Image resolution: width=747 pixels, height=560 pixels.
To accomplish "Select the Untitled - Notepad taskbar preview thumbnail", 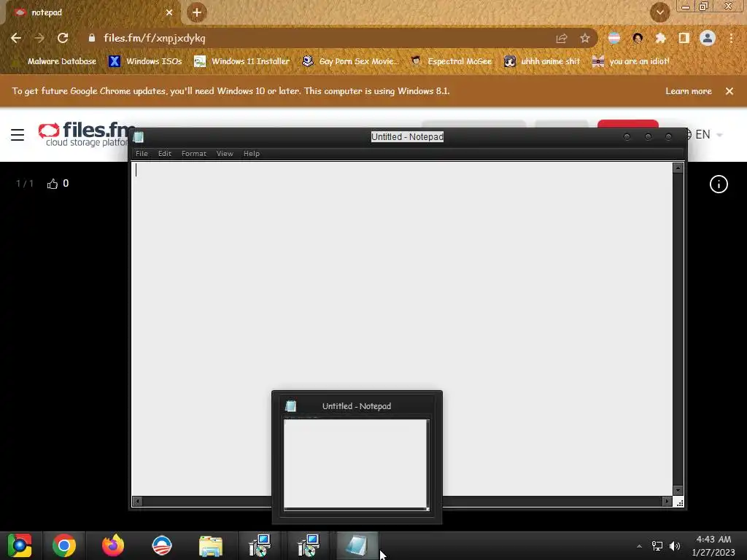I will tap(357, 457).
